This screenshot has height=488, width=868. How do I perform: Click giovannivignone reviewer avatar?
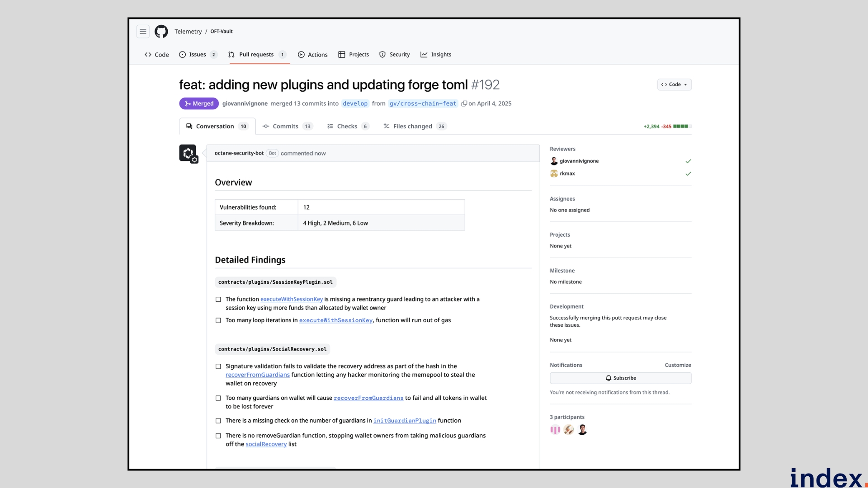pyautogui.click(x=554, y=161)
